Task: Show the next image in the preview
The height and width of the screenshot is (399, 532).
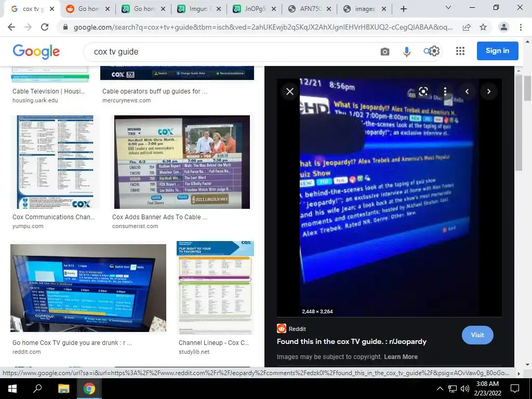Action: (x=488, y=91)
